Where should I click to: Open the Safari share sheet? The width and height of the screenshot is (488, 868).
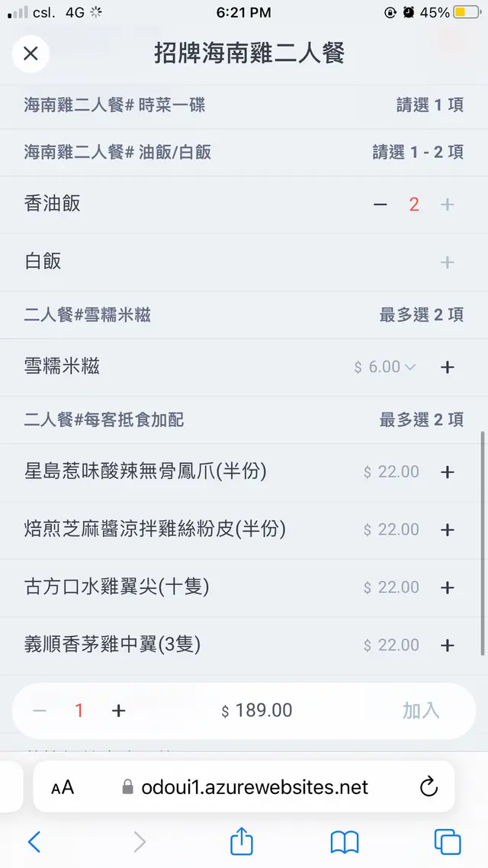(241, 842)
